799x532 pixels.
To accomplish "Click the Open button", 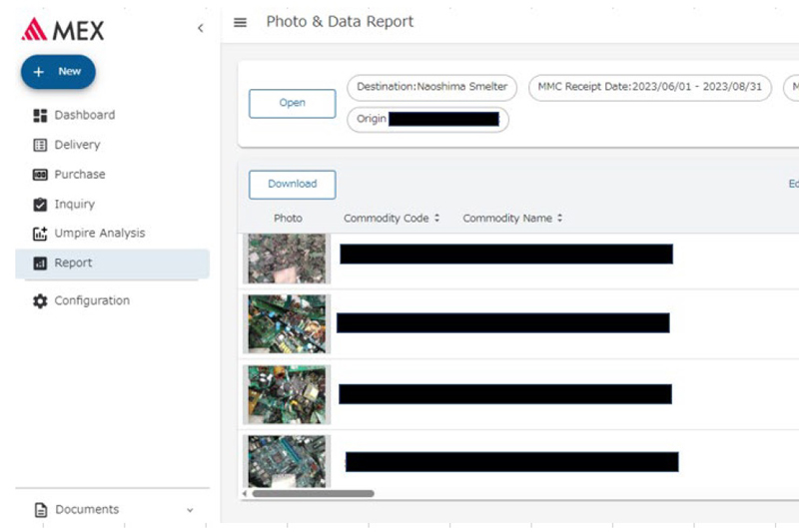I will tap(292, 103).
